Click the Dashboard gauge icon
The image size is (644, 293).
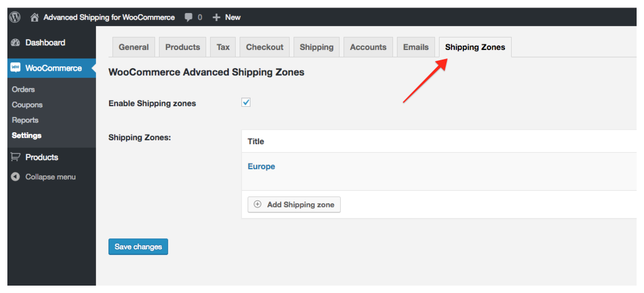coord(15,43)
